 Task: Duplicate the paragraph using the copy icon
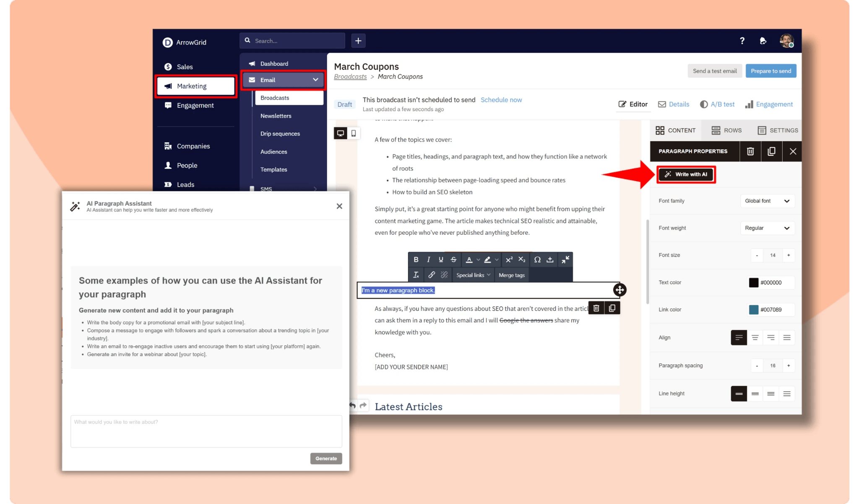[612, 307]
